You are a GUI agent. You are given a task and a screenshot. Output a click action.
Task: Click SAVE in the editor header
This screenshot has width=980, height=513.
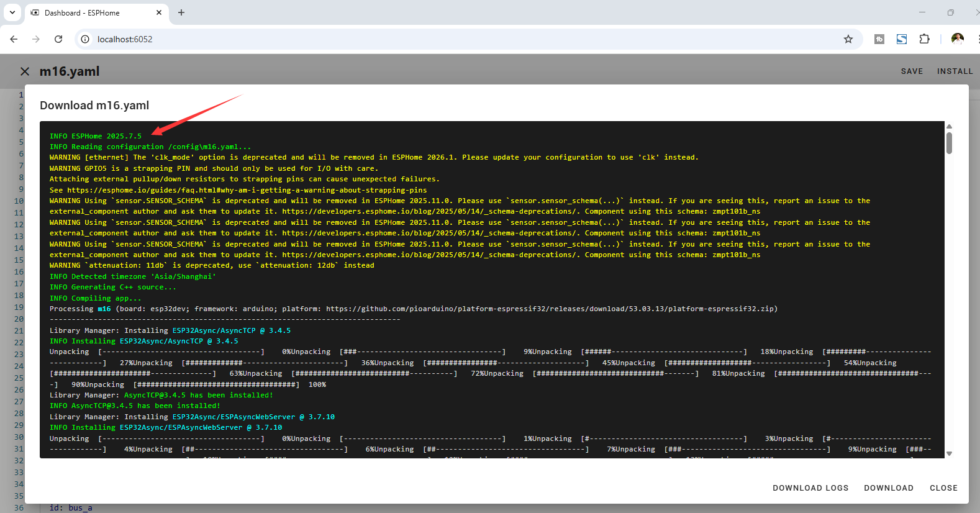coord(912,71)
